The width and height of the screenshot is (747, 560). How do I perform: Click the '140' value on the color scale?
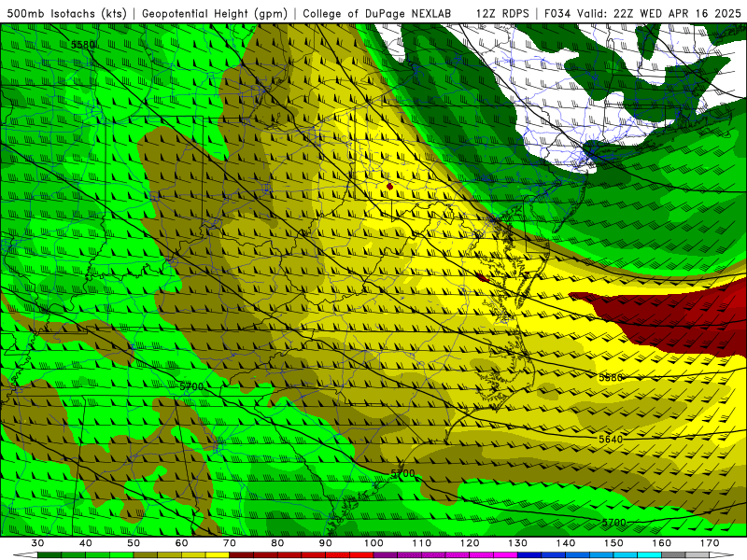566,543
